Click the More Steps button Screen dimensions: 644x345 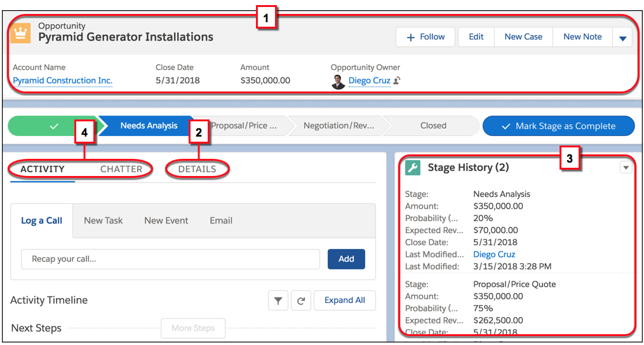(x=193, y=328)
